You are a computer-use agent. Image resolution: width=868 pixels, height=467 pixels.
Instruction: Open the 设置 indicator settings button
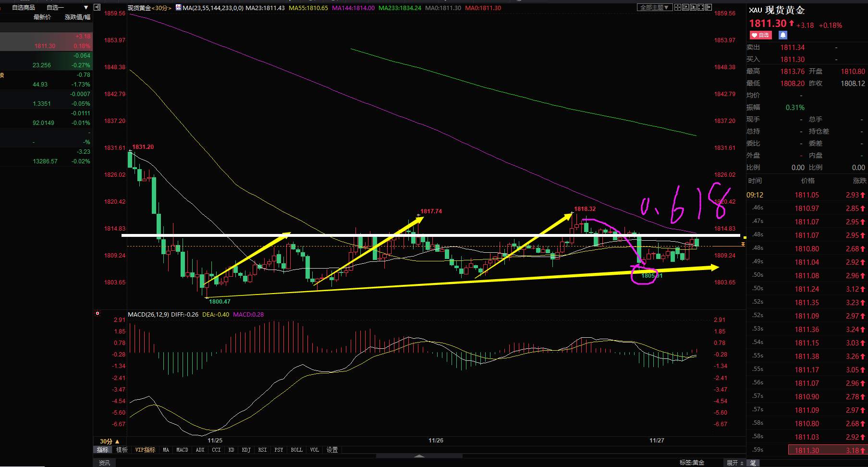332,450
